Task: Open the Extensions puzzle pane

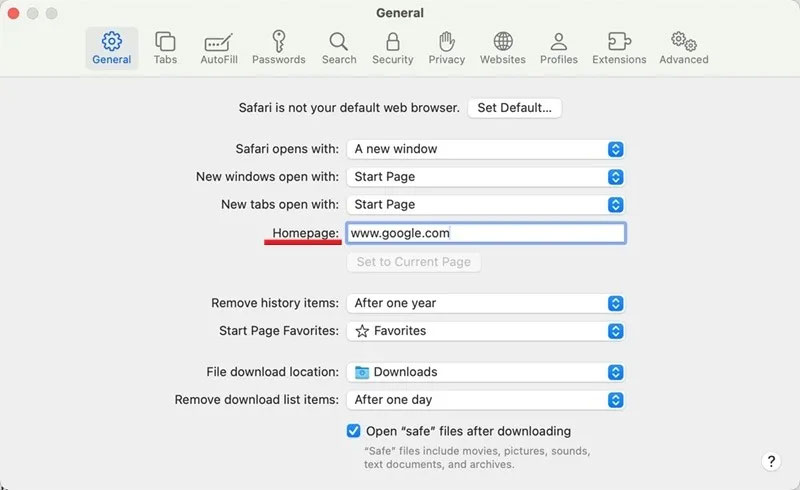Action: 619,48
